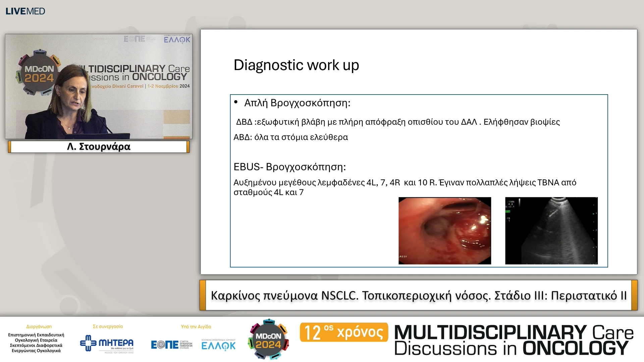The height and width of the screenshot is (362, 644).
Task: Click the Διοργάνωση organizer text block
Action: coord(36,343)
